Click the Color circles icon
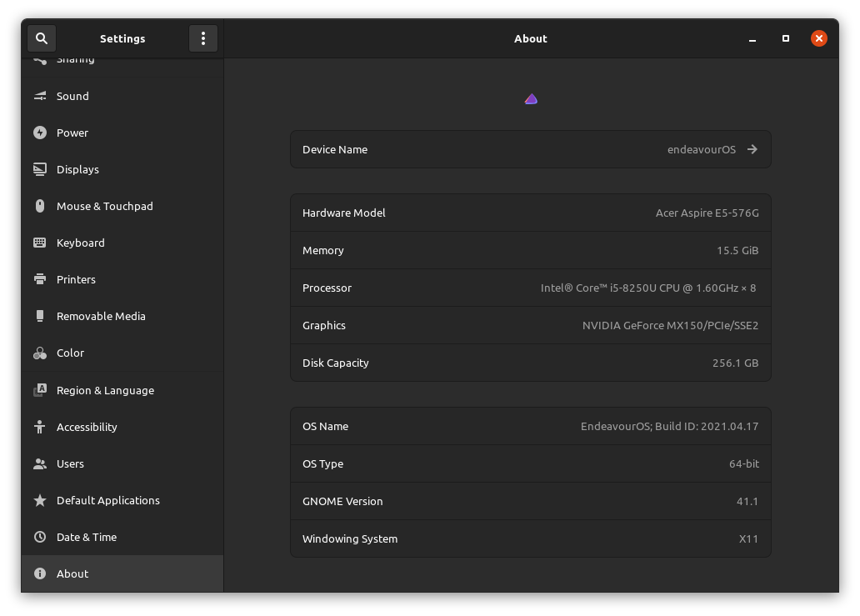 (40, 353)
